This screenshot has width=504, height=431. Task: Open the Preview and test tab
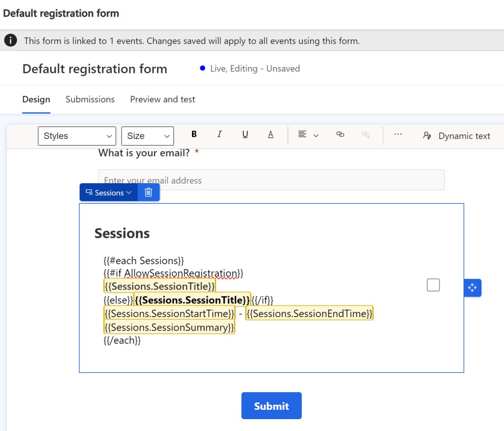162,99
